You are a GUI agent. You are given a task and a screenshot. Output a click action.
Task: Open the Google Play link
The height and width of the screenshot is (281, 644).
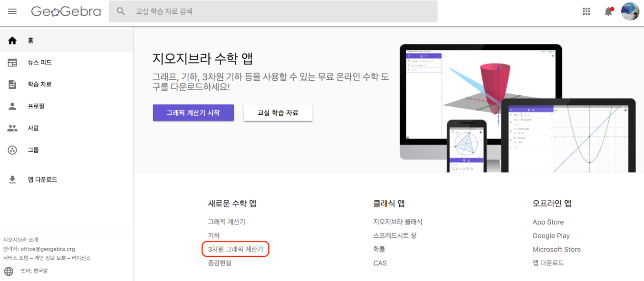point(551,236)
